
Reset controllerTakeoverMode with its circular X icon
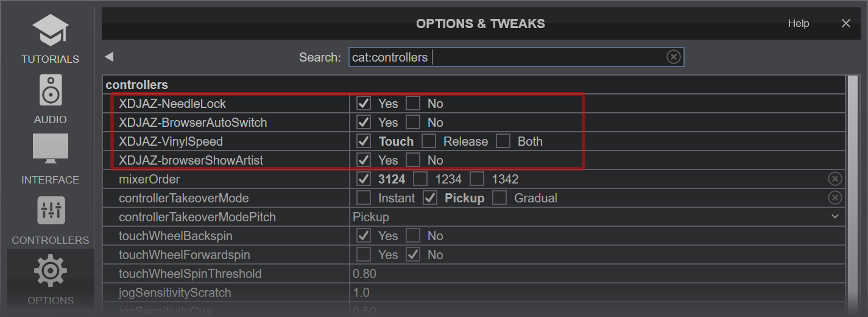[834, 198]
